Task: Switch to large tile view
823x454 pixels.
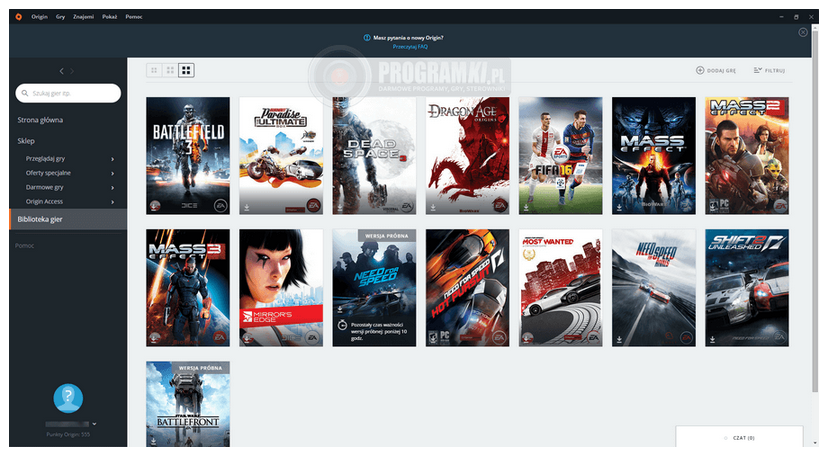Action: point(186,70)
